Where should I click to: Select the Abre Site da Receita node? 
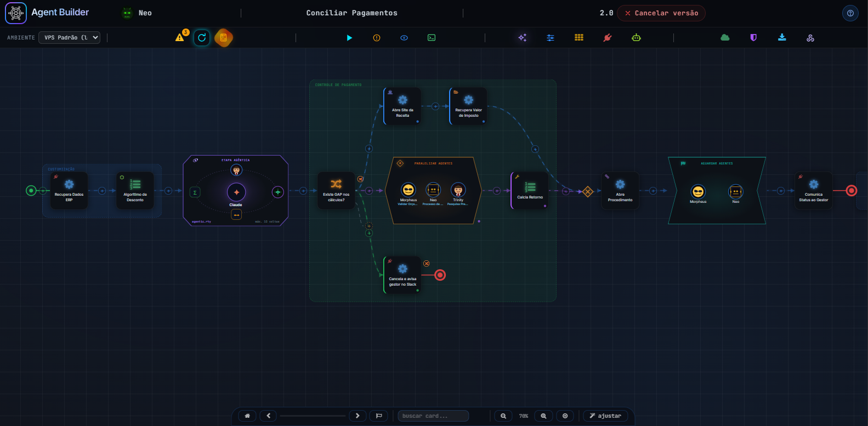402,106
